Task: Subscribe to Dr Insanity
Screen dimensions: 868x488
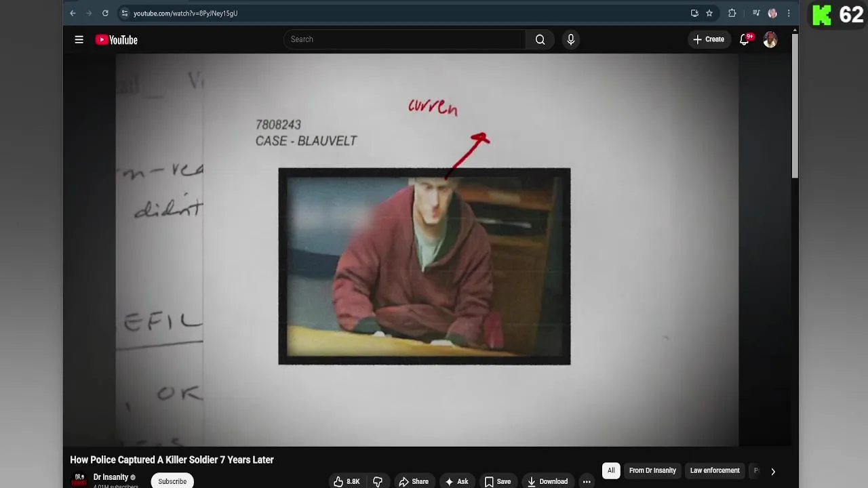Action: pos(172,481)
